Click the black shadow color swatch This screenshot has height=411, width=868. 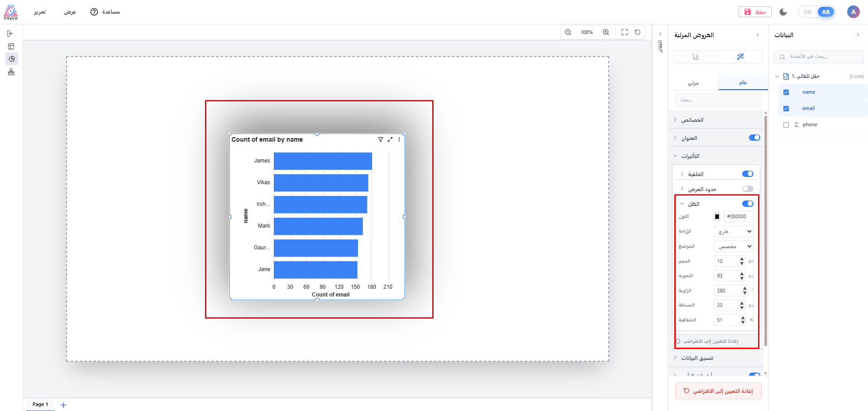(x=717, y=217)
